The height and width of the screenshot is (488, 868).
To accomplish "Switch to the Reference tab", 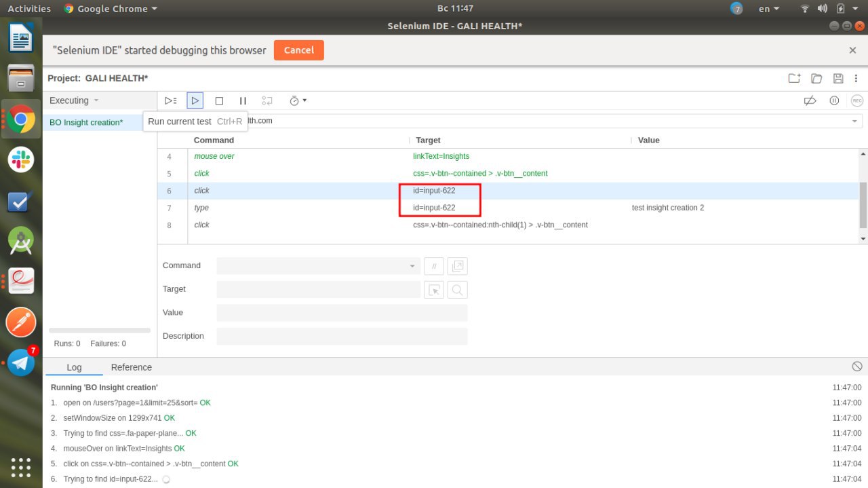I will 132,367.
